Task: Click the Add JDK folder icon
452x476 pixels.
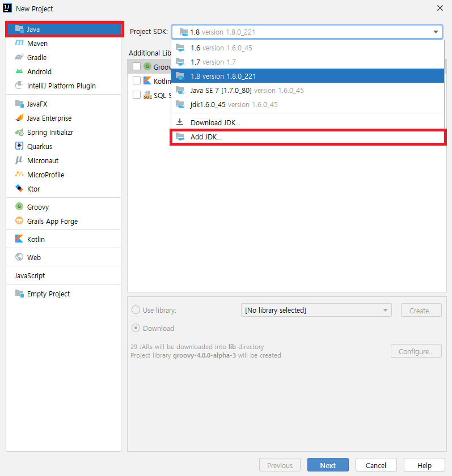Action: (180, 137)
